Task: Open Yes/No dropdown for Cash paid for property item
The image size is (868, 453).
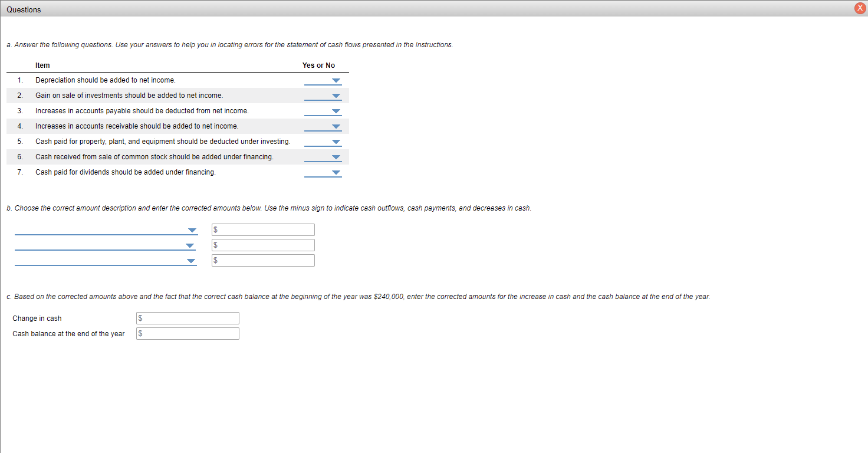Action: coord(323,142)
